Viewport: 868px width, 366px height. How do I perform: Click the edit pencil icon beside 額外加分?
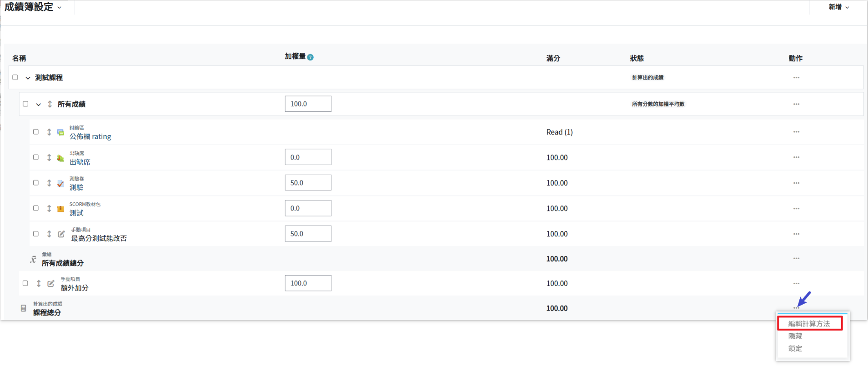pyautogui.click(x=51, y=283)
